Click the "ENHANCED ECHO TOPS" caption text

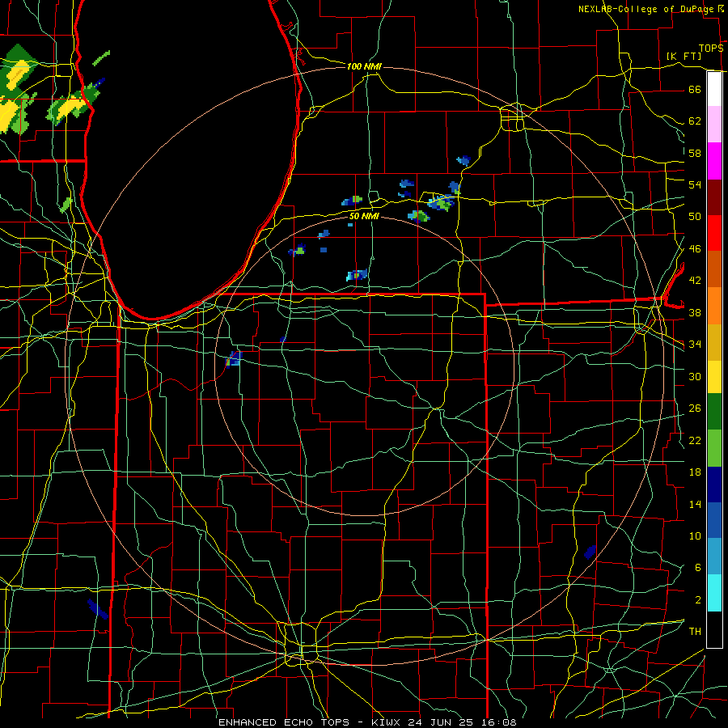pyautogui.click(x=284, y=722)
